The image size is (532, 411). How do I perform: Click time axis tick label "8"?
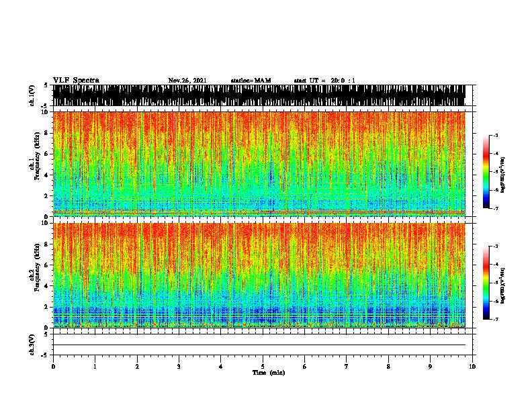(388, 367)
